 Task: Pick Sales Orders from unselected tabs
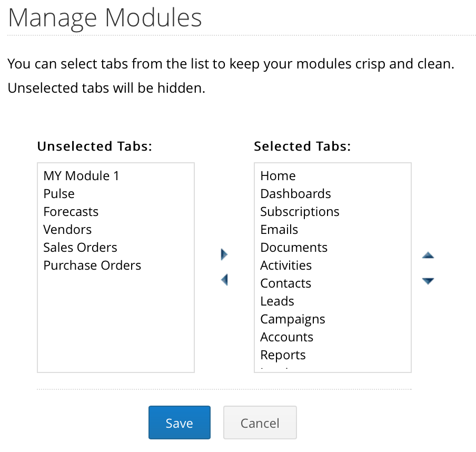[x=80, y=248]
